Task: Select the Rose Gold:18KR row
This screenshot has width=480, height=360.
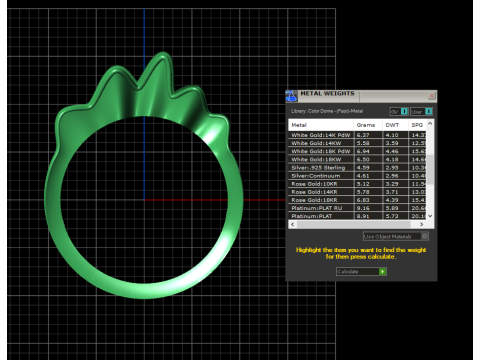Action: [x=357, y=200]
